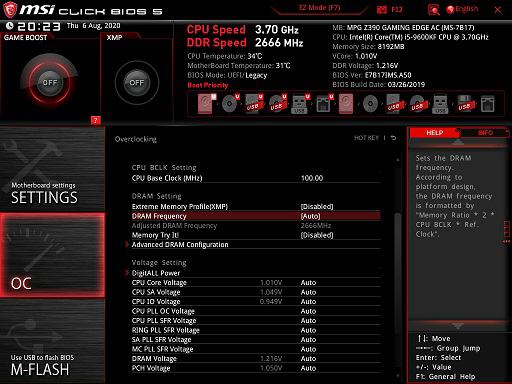
Task: Select the UEFI USB key boot icon
Action: click(300, 104)
